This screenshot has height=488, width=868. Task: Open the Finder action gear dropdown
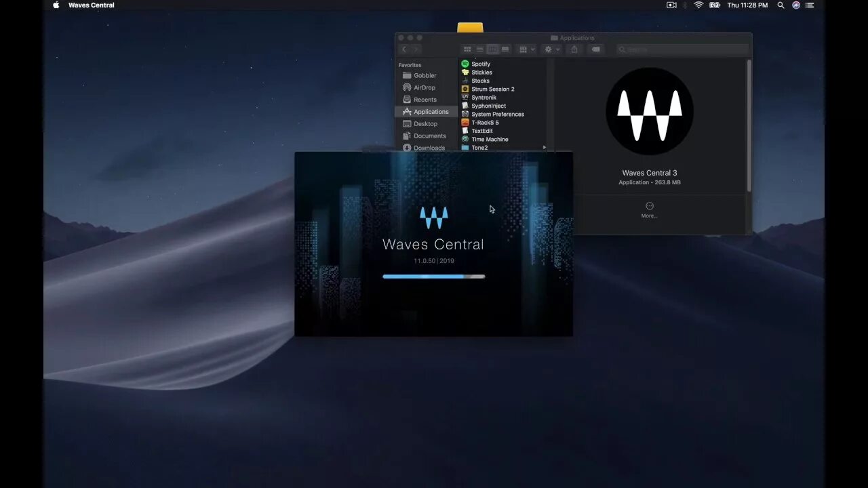click(552, 49)
